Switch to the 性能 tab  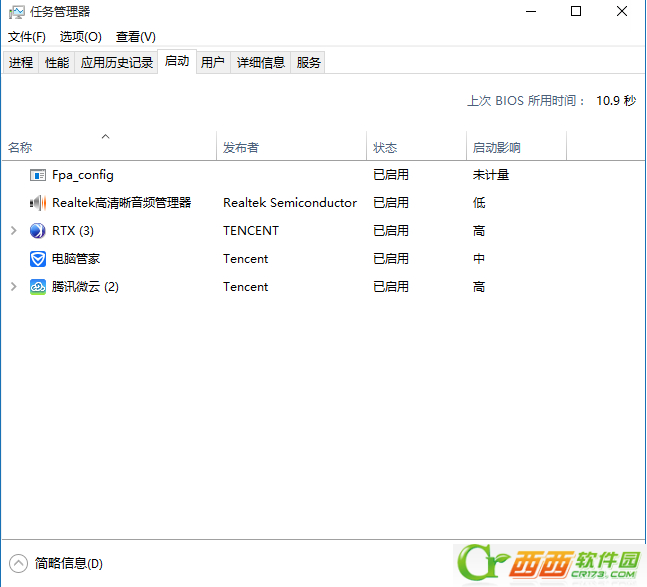click(57, 63)
